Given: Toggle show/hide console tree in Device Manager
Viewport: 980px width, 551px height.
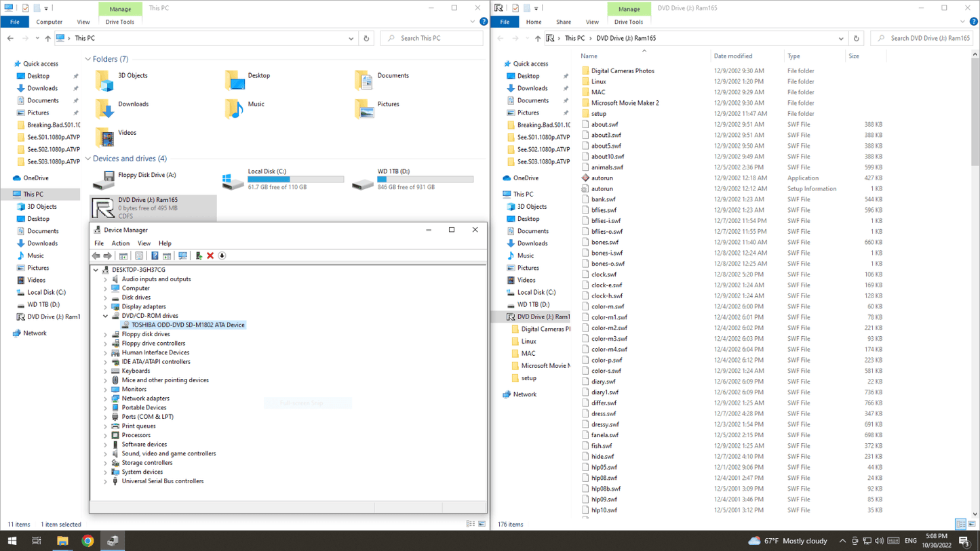Looking at the screenshot, I should pyautogui.click(x=123, y=256).
